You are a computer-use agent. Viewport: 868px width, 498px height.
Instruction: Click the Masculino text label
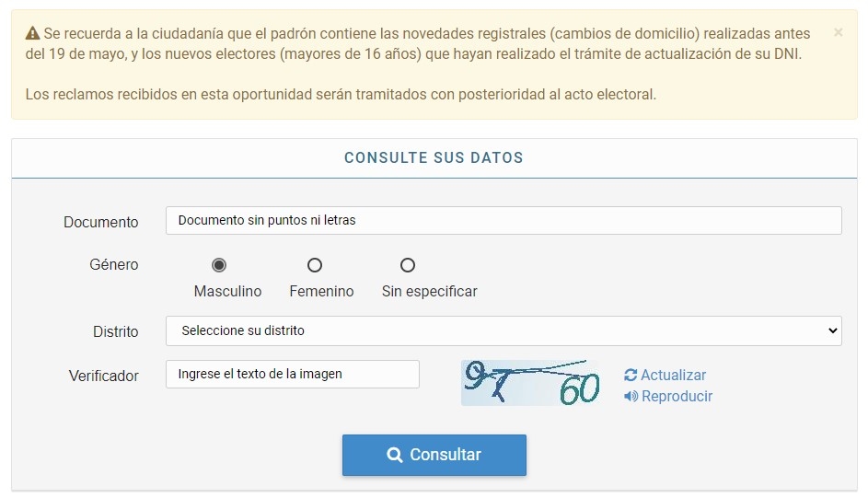point(227,291)
